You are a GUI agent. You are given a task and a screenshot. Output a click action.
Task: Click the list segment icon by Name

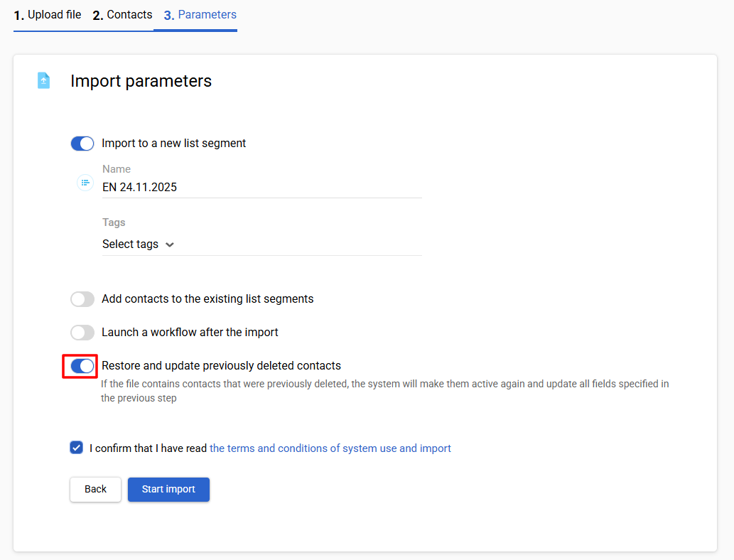[85, 183]
